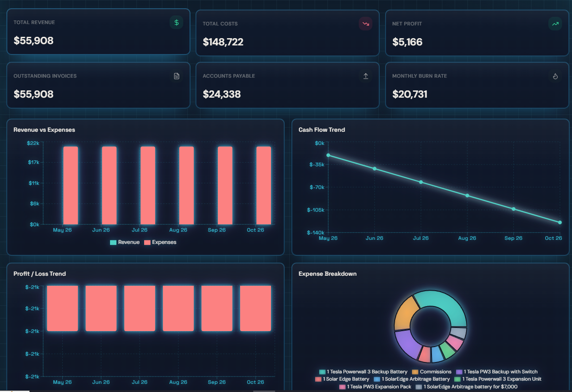Viewport: 572px width, 392px height.
Task: Click the Jul 26 cash flow data point
Action: [x=421, y=182]
